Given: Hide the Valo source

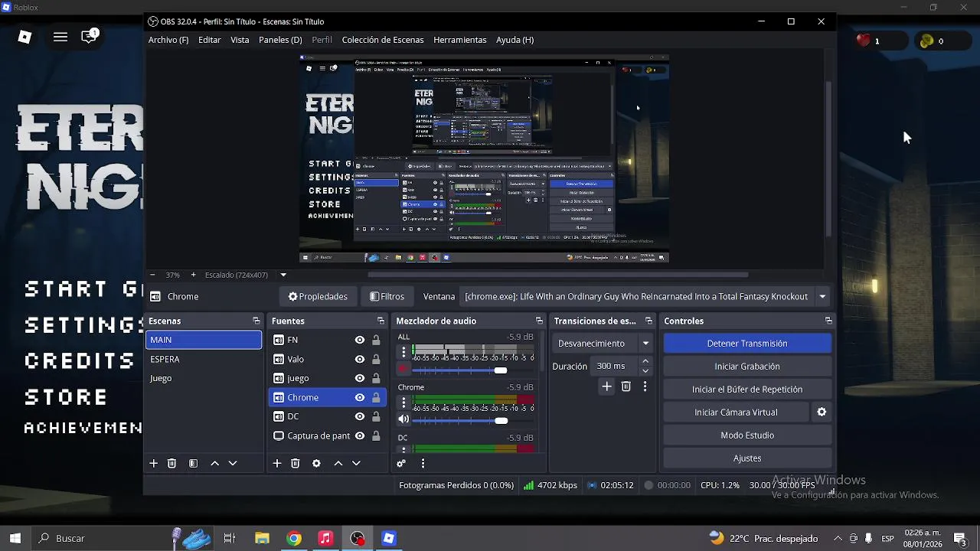Looking at the screenshot, I should pyautogui.click(x=359, y=359).
